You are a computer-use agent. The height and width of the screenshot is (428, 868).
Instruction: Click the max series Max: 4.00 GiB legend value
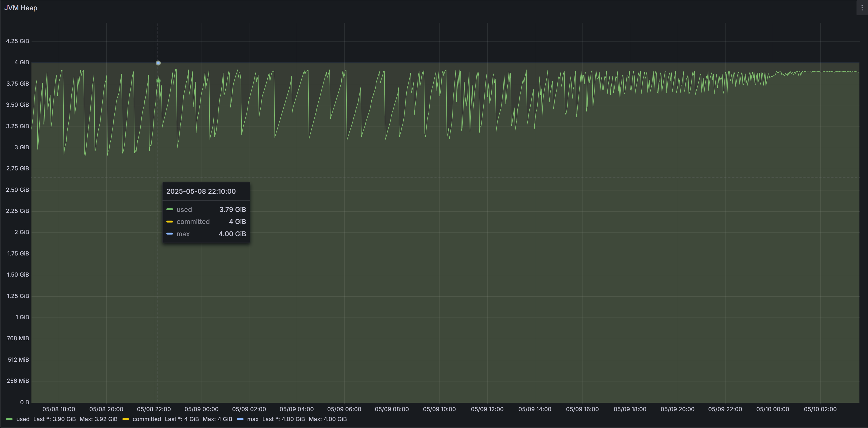click(327, 419)
